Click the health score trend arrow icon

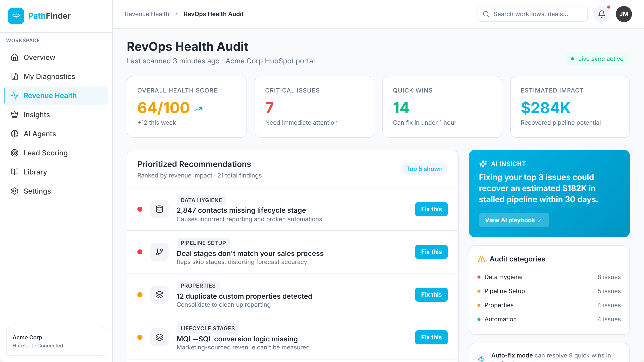click(x=198, y=109)
